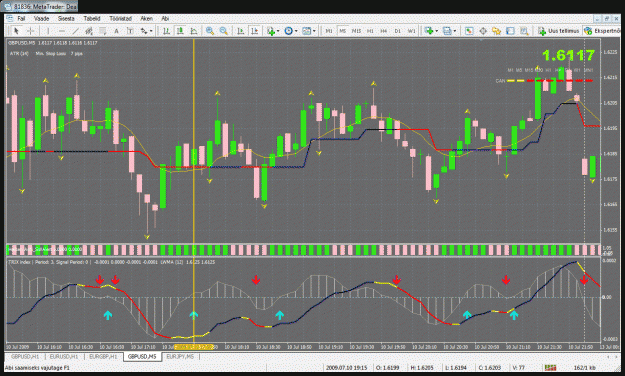Image resolution: width=625 pixels, height=376 pixels.
Task: Expand the new chart dropdown arrow
Action: pos(436,31)
